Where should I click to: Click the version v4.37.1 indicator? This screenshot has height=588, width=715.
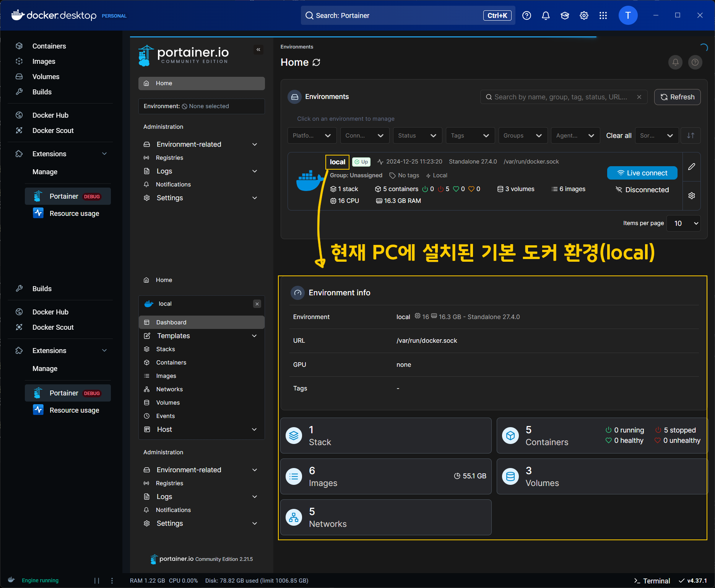[692, 581]
